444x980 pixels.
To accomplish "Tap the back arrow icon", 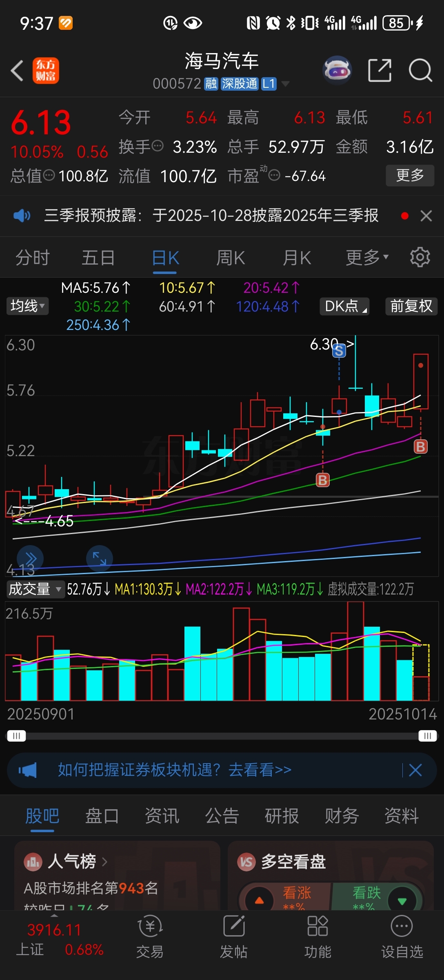I will [17, 71].
